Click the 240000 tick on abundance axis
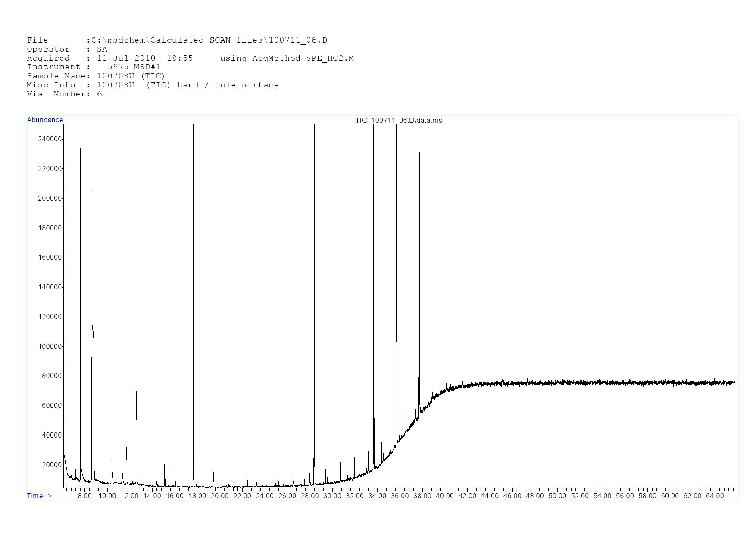Image resolution: width=756 pixels, height=534 pixels. pos(50,139)
